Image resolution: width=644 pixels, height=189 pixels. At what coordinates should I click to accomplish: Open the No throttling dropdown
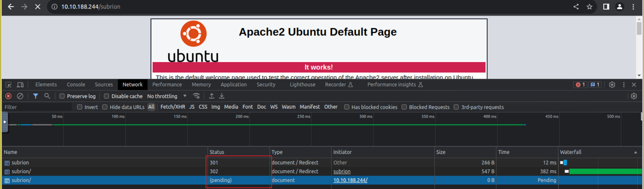167,96
